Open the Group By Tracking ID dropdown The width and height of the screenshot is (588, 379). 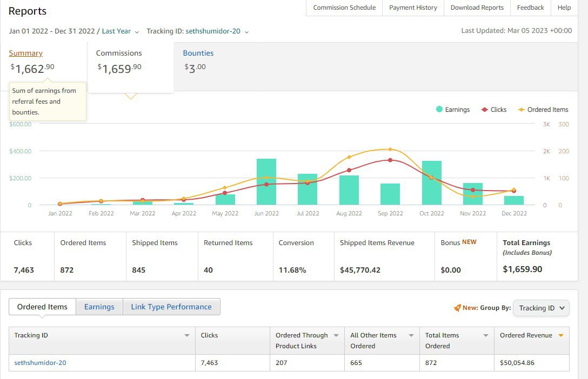tap(541, 308)
